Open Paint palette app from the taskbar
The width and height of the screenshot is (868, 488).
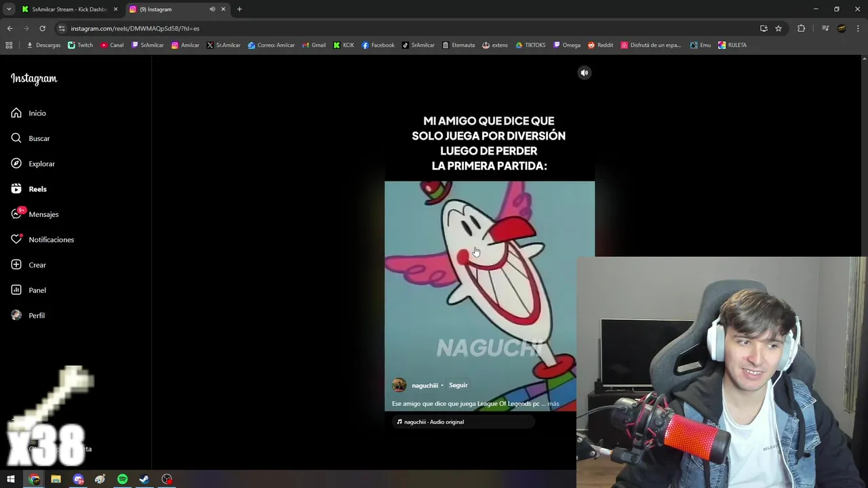[x=100, y=479]
